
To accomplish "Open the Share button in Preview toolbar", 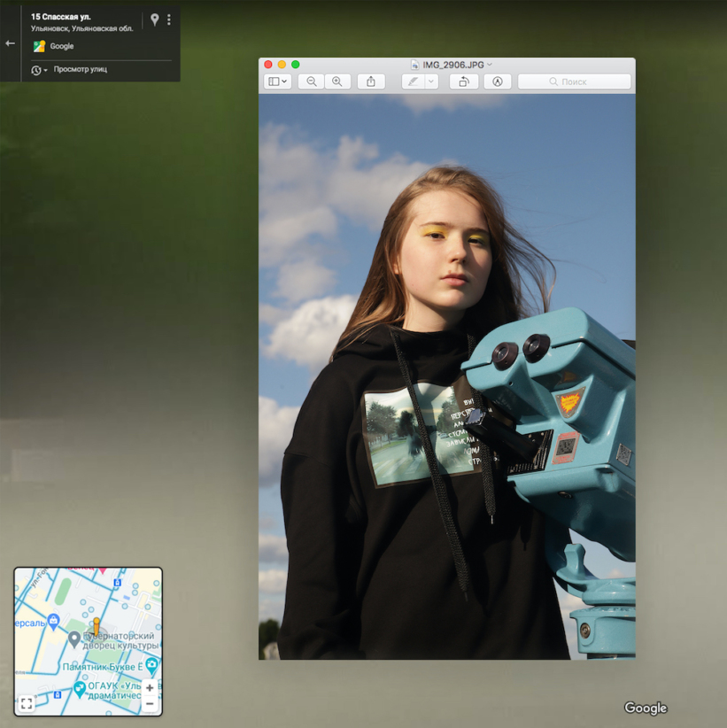I will click(x=371, y=81).
